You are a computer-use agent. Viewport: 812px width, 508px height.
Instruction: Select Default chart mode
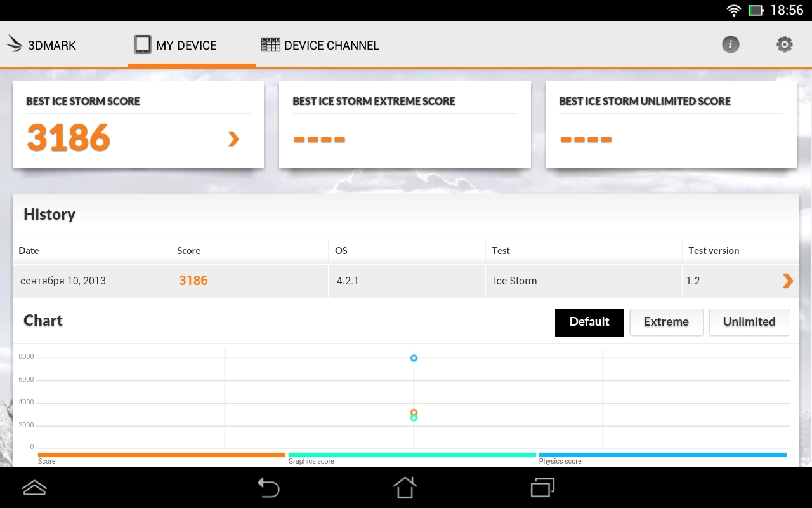(x=589, y=322)
